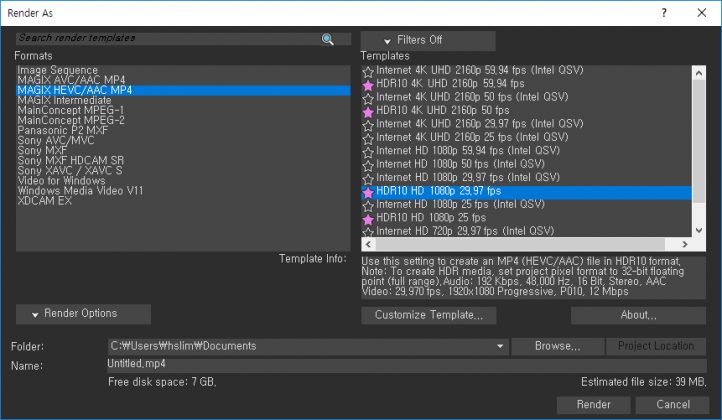Screen dimensions: 722x420
Task: Click the templates list scroll up arrow
Action: [x=699, y=73]
